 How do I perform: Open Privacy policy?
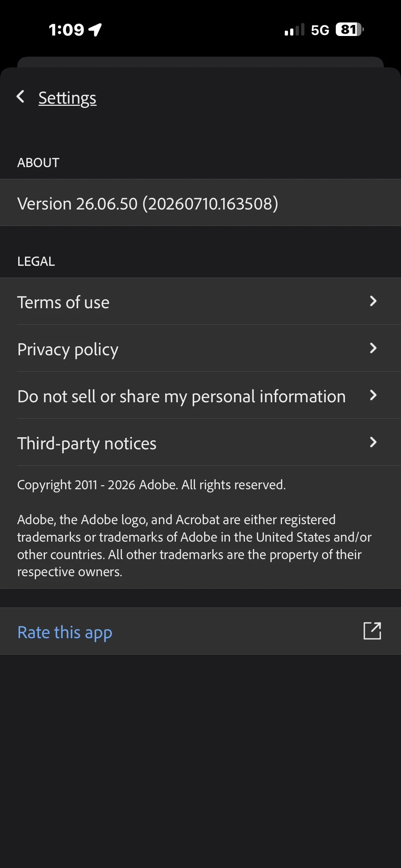(x=200, y=348)
